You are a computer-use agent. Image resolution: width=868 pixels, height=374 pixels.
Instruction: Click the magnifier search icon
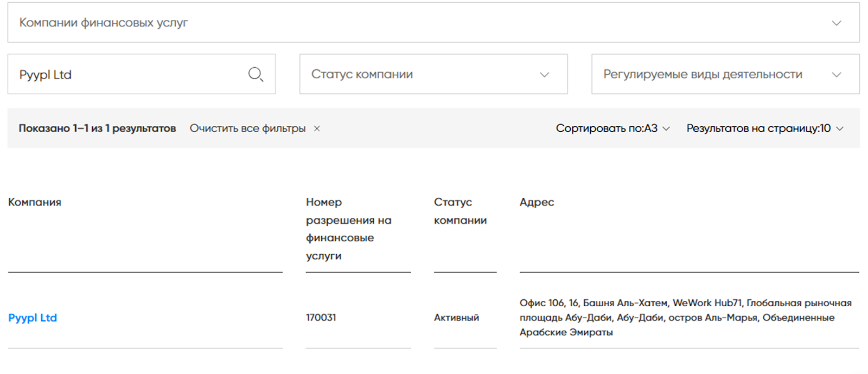point(256,74)
